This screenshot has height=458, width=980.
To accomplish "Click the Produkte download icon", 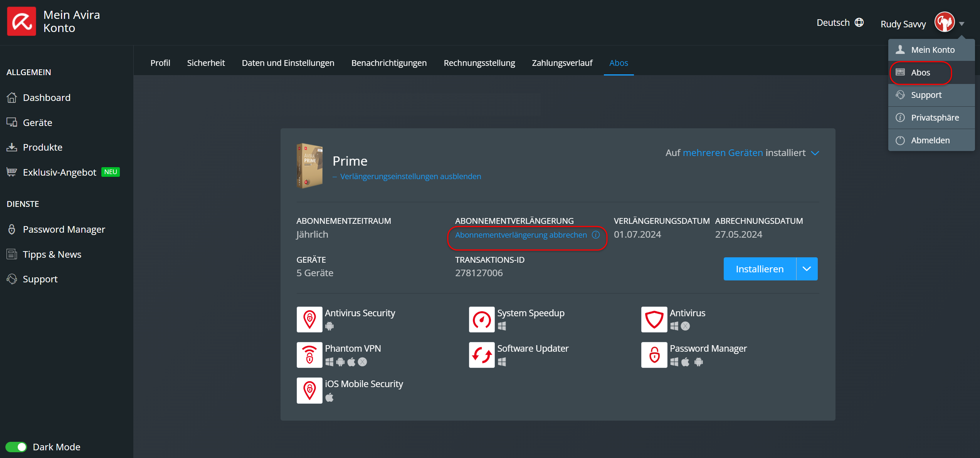I will (x=12, y=147).
